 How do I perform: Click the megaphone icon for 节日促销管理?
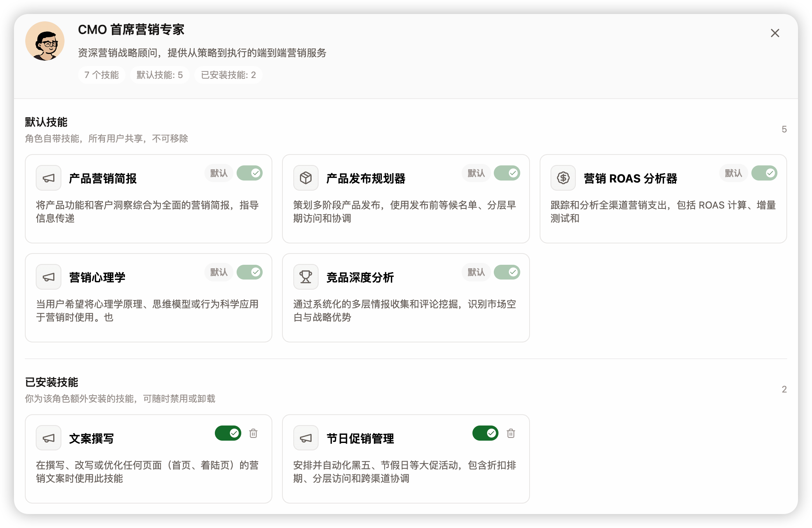click(x=306, y=438)
